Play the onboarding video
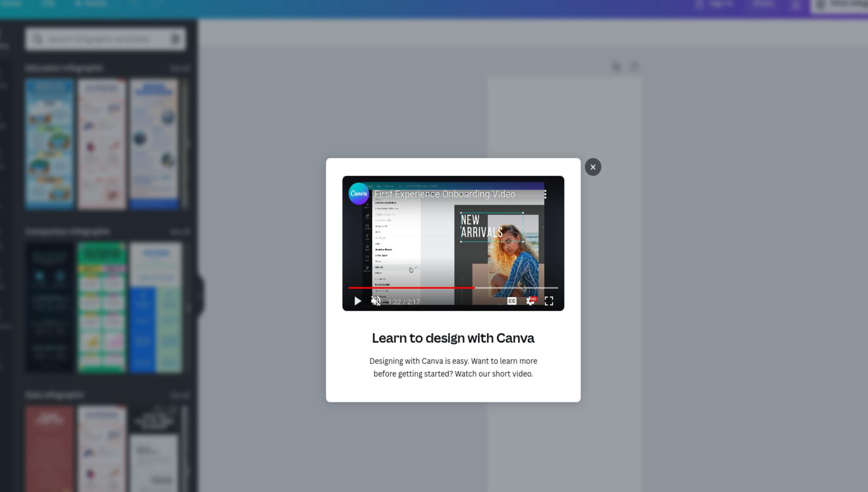This screenshot has height=492, width=868. pos(357,301)
